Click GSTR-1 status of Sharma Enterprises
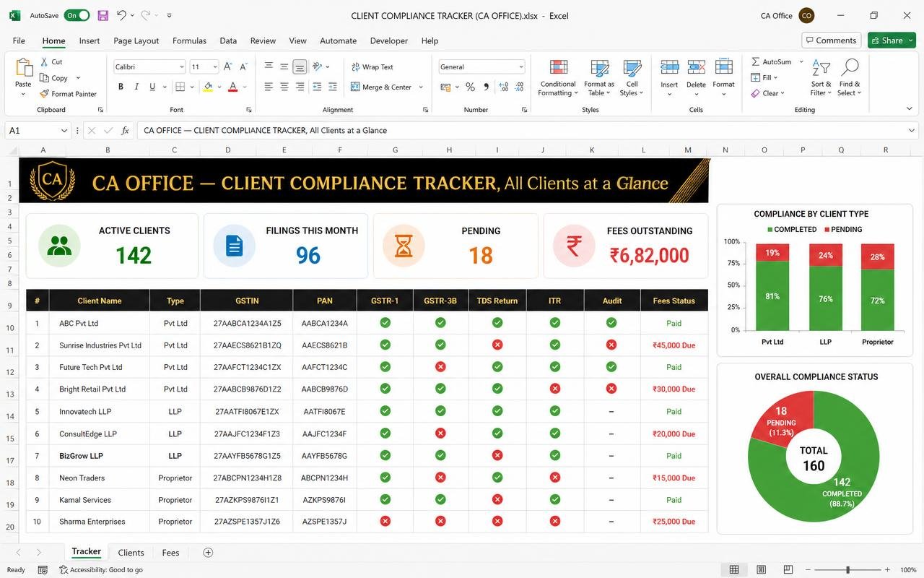This screenshot has height=578, width=924. [385, 521]
